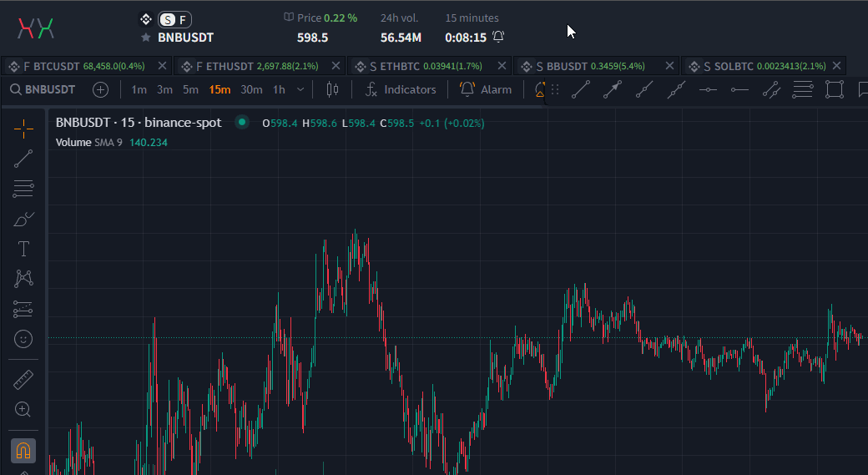Image resolution: width=868 pixels, height=475 pixels.
Task: Select the arrow line tool
Action: point(613,89)
